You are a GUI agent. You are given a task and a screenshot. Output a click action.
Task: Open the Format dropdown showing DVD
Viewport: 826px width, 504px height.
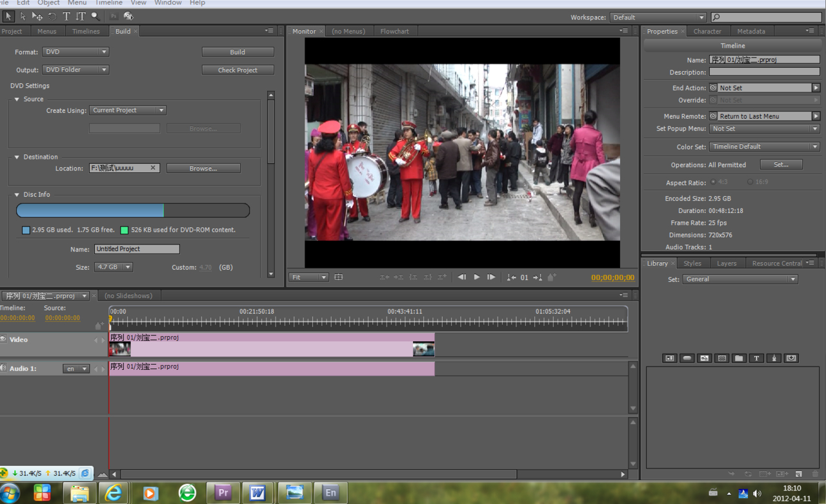(76, 52)
